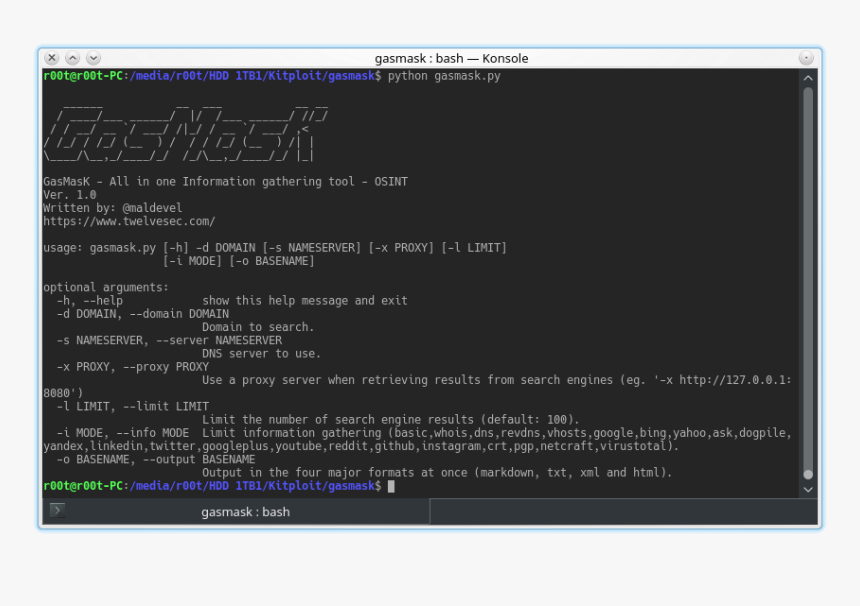Screen dimensions: 860x606
Task: Close the Konsole window
Action: click(x=52, y=58)
